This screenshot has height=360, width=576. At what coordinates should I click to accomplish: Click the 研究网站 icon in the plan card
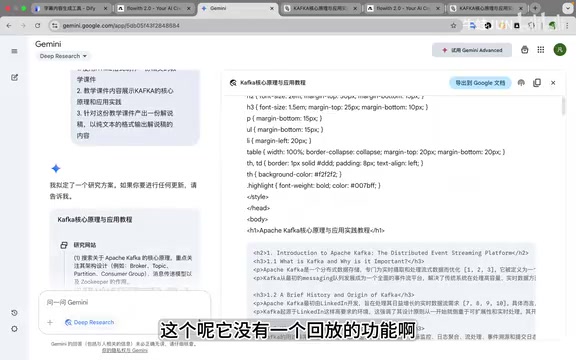64,245
